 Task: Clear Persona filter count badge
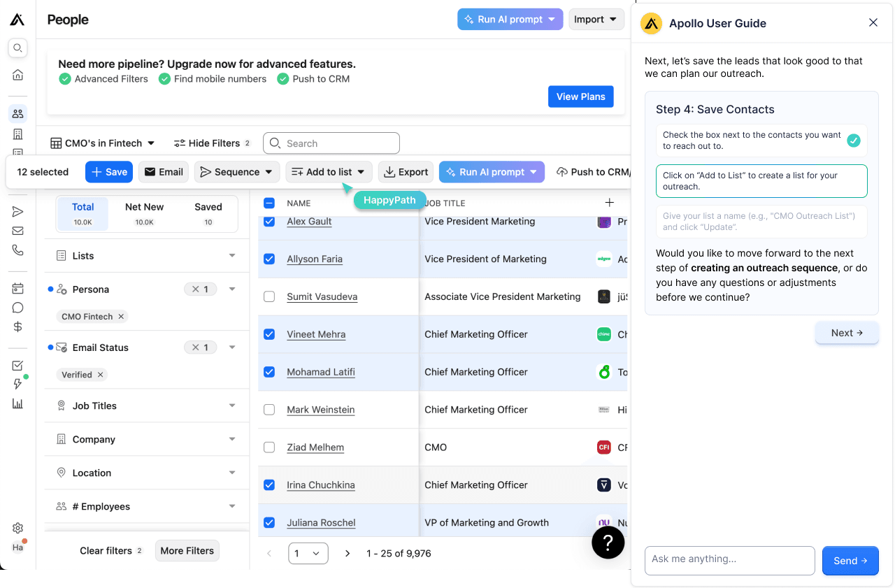pyautogui.click(x=200, y=289)
